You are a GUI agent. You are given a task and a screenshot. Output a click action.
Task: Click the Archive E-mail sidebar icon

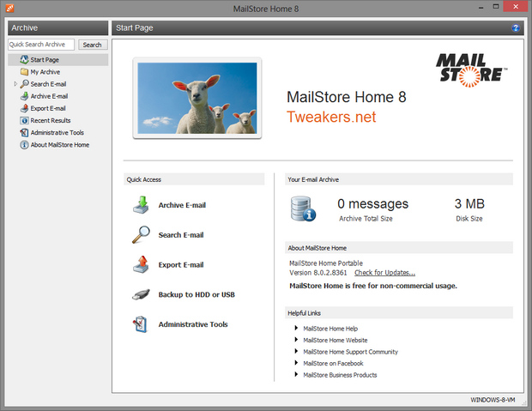pos(24,96)
